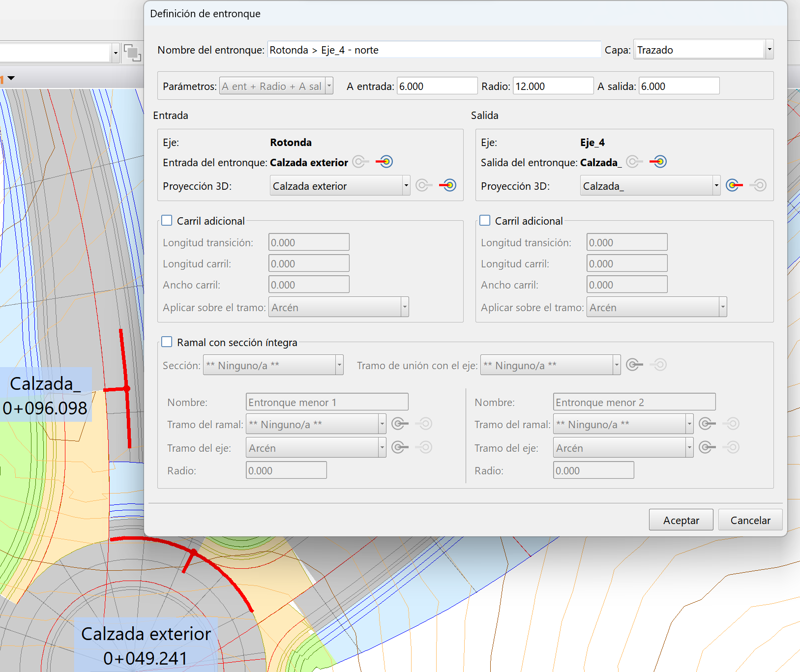This screenshot has height=672, width=800.
Task: Click red pick icon beside Salida del entronque
Action: (x=658, y=162)
